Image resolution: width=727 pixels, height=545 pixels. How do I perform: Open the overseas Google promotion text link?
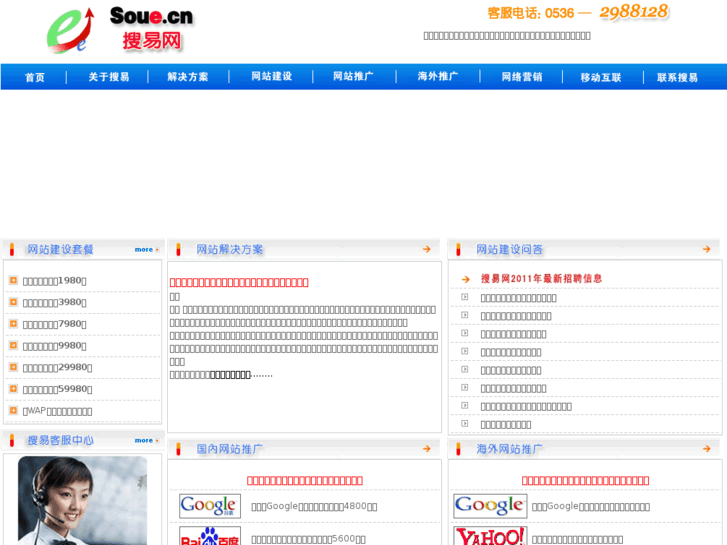pyautogui.click(x=591, y=507)
